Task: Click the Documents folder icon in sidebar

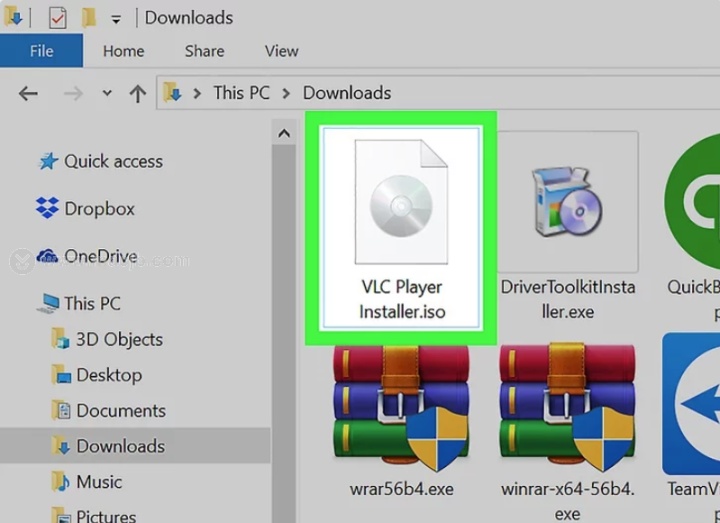Action: point(61,410)
